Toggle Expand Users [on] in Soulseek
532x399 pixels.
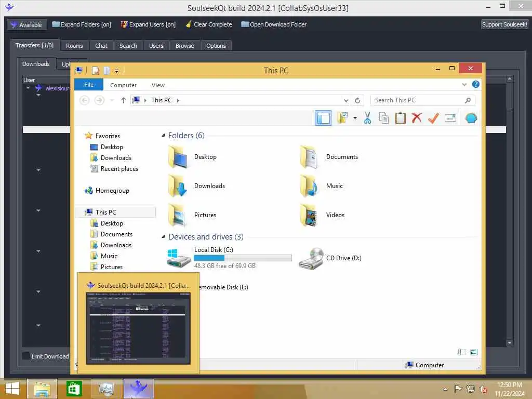tap(148, 24)
